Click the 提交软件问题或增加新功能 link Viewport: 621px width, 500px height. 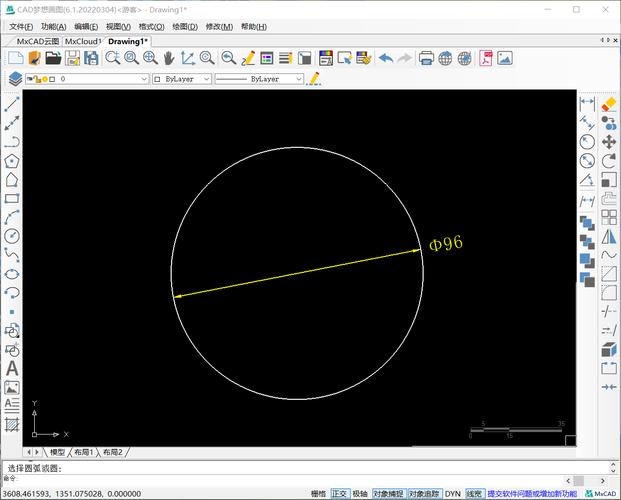[532, 493]
